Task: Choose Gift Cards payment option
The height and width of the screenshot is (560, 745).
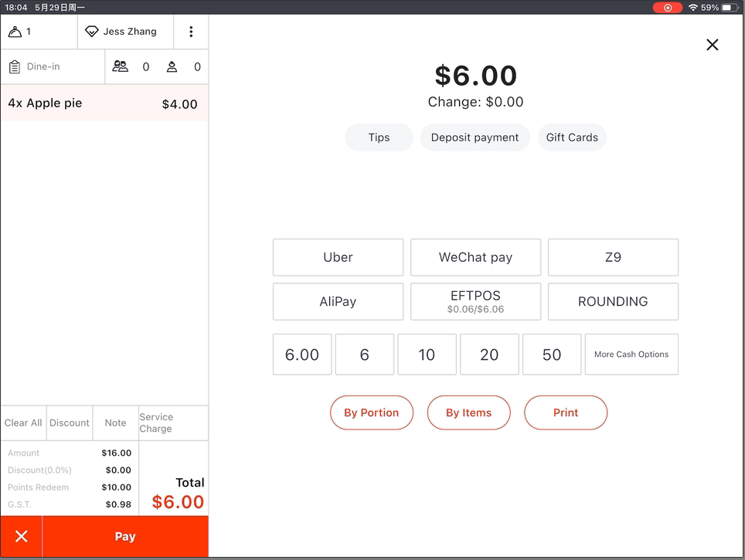Action: (x=572, y=137)
